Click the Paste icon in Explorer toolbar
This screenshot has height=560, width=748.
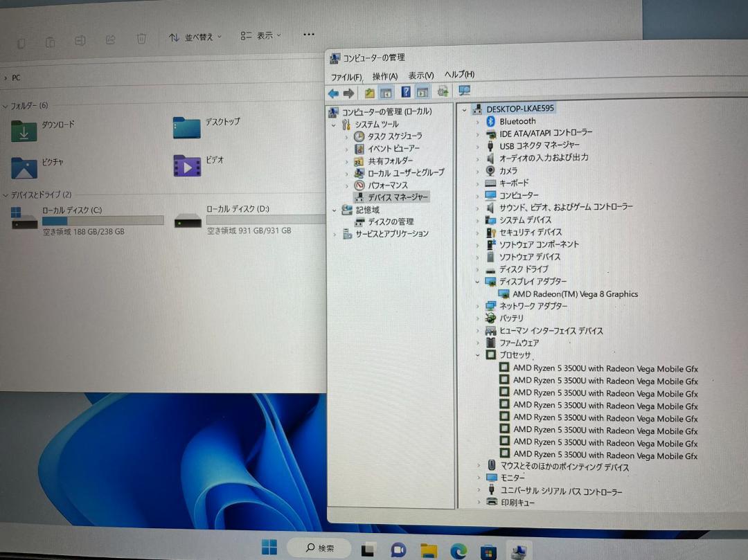coord(50,42)
